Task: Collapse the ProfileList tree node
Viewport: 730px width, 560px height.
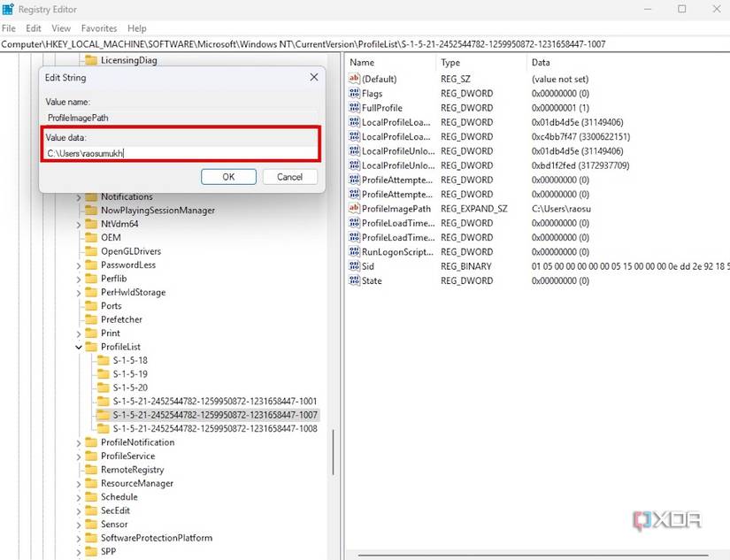Action: (78, 347)
